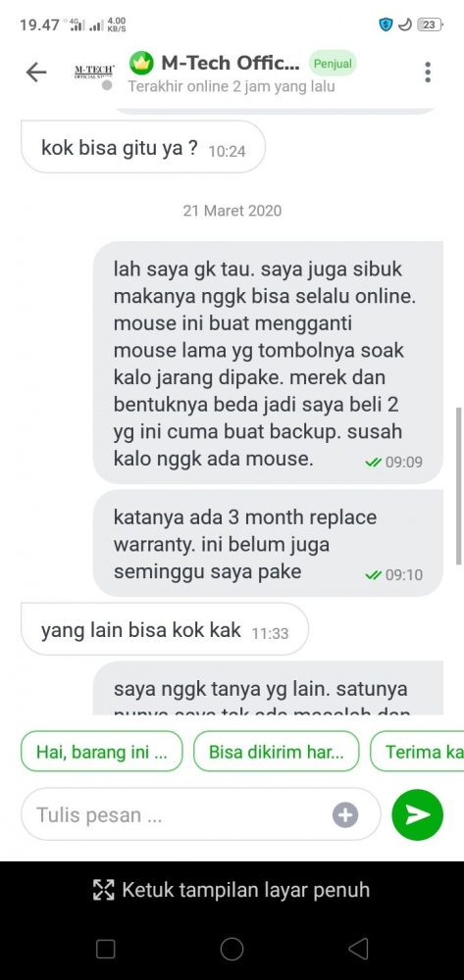464x980 pixels.
Task: Tap the "kok bisa gitu ya ?" message bubble
Action: point(143,147)
